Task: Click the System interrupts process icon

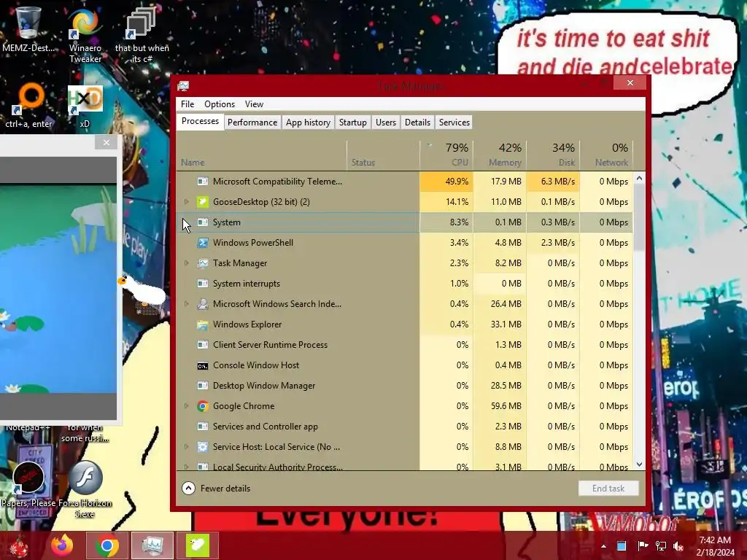Action: coord(203,284)
